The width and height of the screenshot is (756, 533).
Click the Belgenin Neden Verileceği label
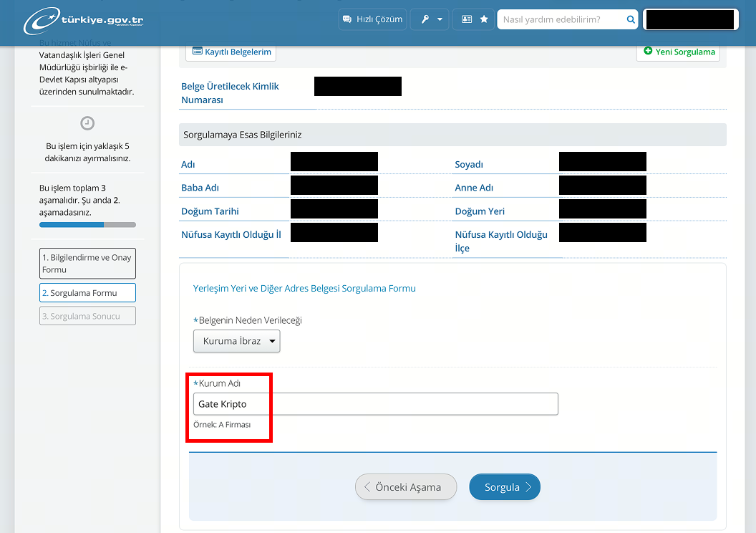pos(248,320)
